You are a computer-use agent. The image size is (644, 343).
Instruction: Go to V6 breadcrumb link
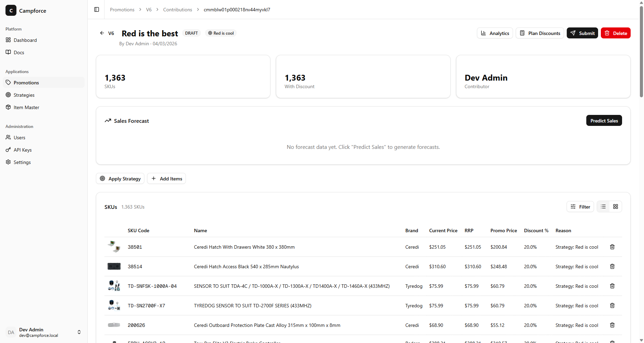pos(149,10)
